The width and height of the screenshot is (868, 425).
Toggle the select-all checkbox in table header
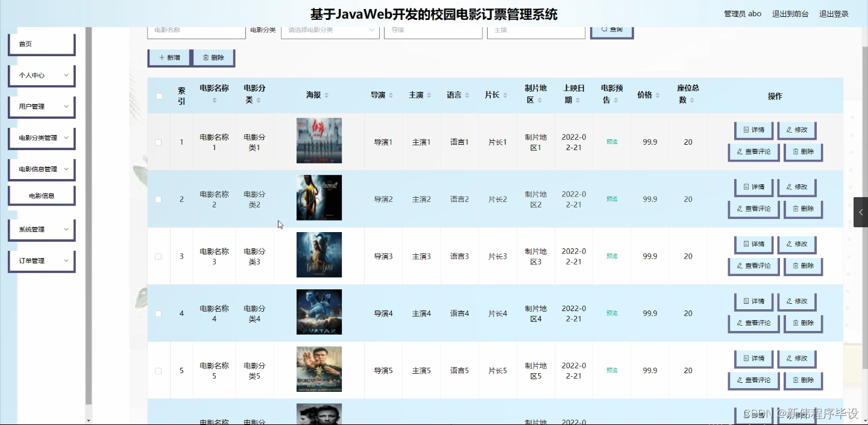point(158,95)
